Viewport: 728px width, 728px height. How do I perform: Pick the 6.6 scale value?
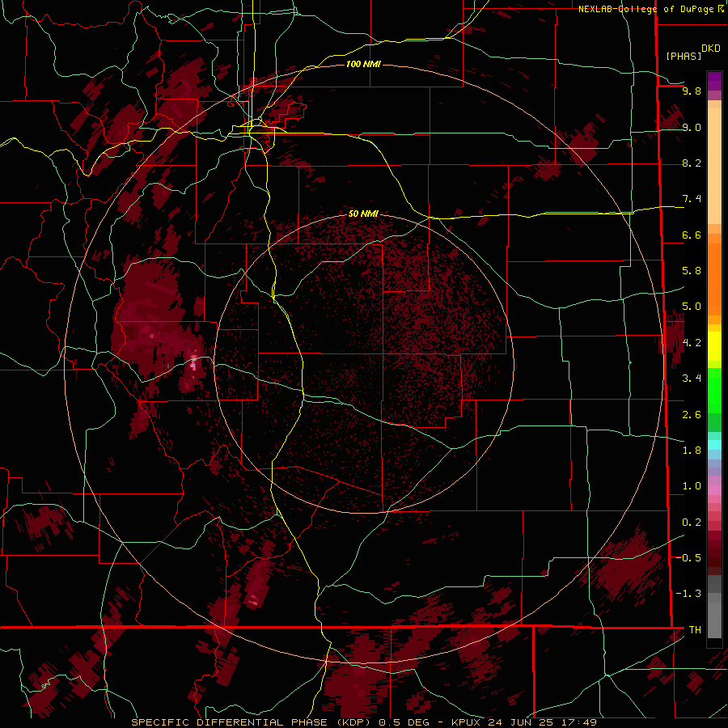coord(692,235)
